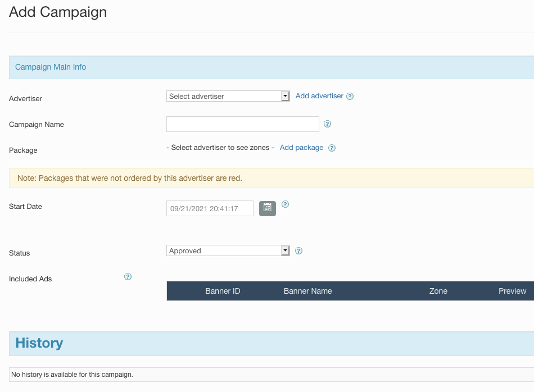
Task: Click the Campaign Main Info section header
Action: pos(51,67)
